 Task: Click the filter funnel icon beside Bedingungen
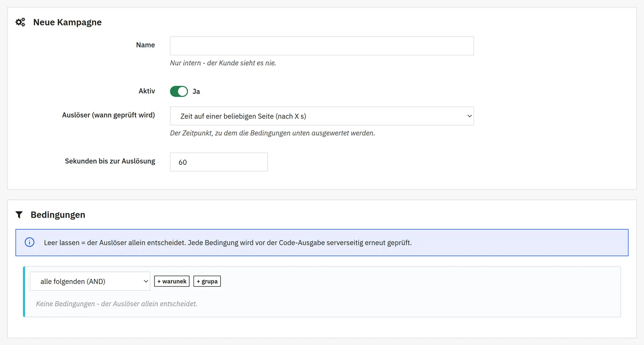(x=19, y=215)
